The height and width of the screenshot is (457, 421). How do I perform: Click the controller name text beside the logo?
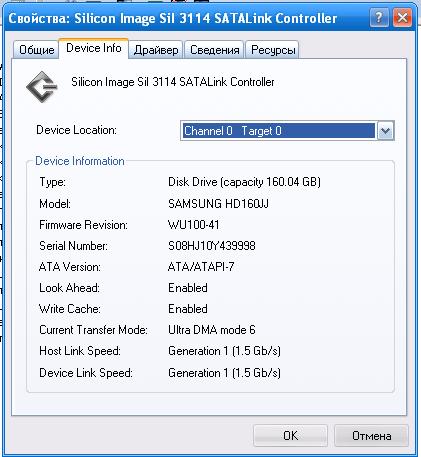point(173,82)
